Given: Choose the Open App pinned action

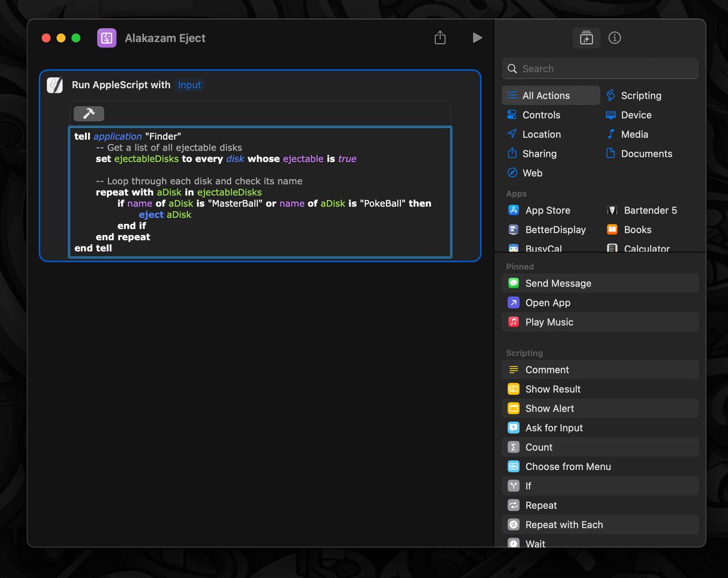Looking at the screenshot, I should [600, 302].
